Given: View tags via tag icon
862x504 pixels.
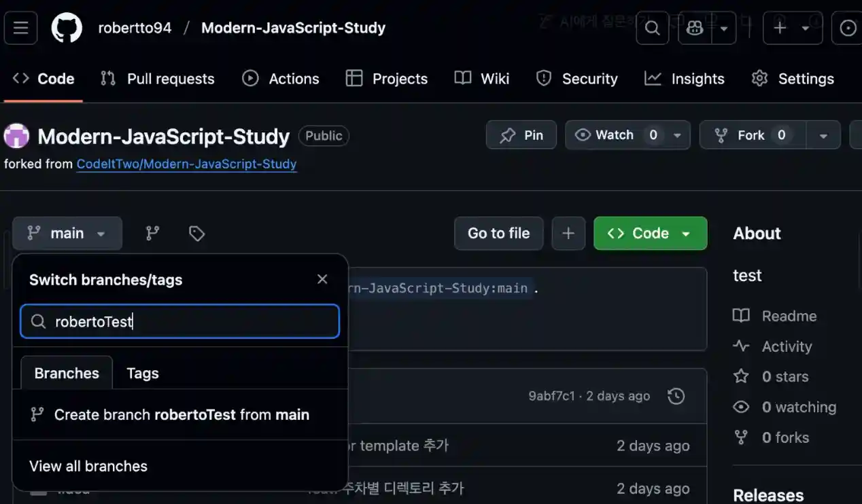Looking at the screenshot, I should coord(196,234).
